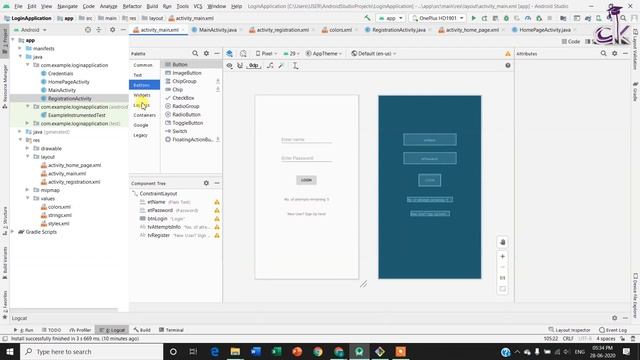Screen dimensions: 640x360
Task: Click warning icon beside etName
Action: (x=217, y=202)
